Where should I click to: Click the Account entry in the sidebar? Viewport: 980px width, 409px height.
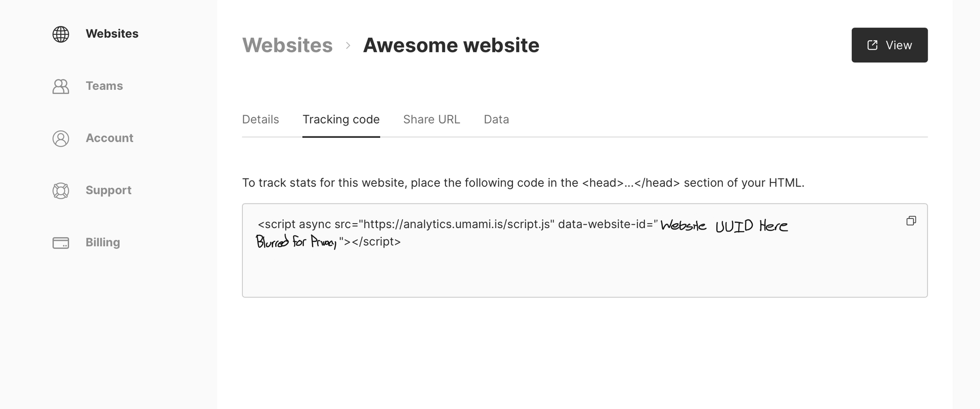[109, 138]
